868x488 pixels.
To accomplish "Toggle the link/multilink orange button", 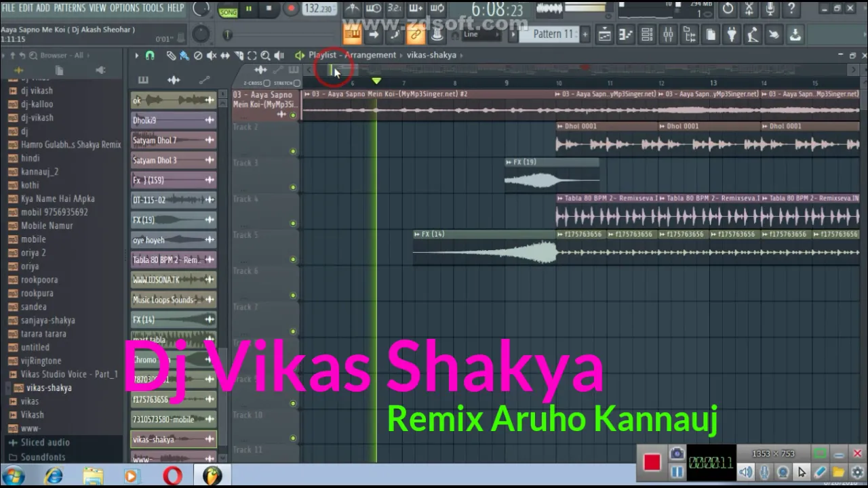I will [x=416, y=34].
